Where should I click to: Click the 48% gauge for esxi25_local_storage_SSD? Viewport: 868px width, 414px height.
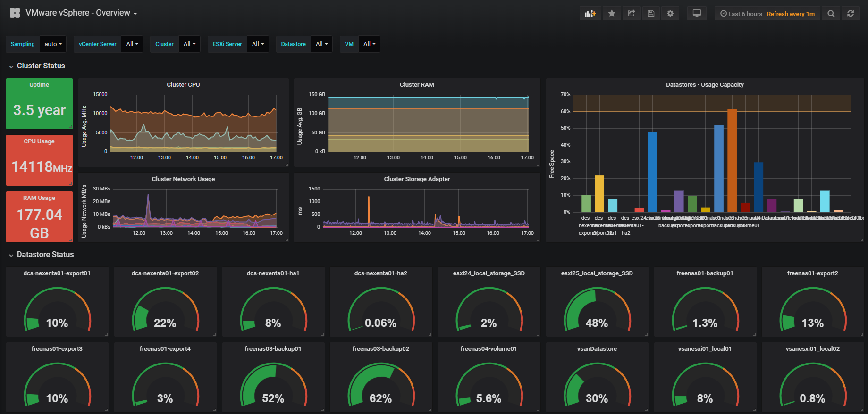coord(597,309)
